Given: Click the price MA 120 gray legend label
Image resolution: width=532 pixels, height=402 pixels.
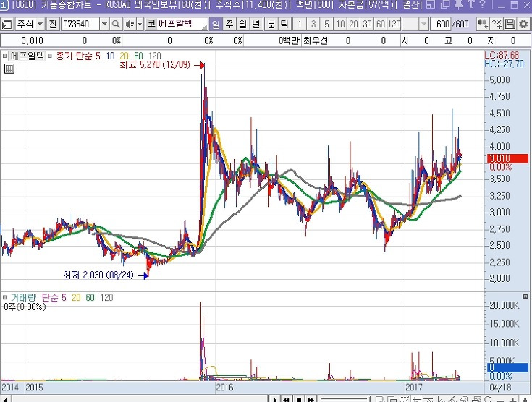Looking at the screenshot, I should [155, 56].
